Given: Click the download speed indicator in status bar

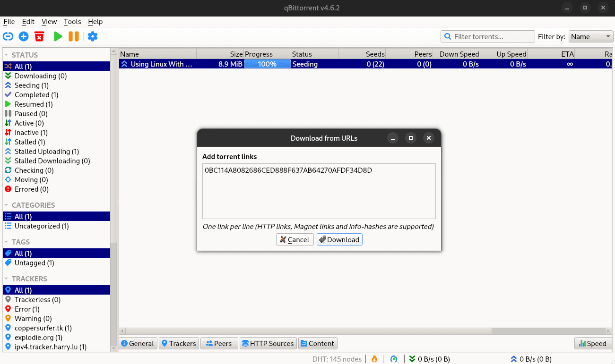Looking at the screenshot, I should click(x=429, y=359).
